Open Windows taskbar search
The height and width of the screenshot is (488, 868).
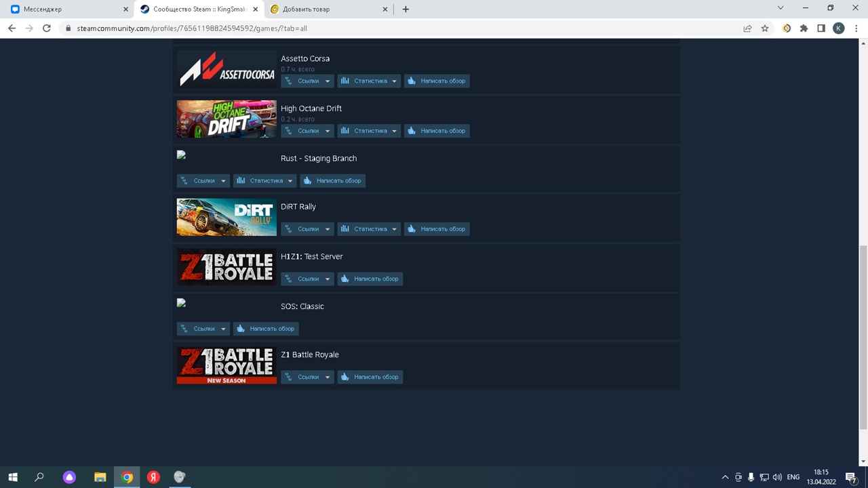[39, 477]
